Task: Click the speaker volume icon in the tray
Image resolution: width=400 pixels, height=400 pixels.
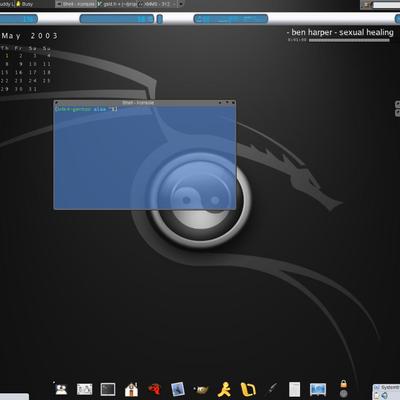Action: tap(384, 396)
